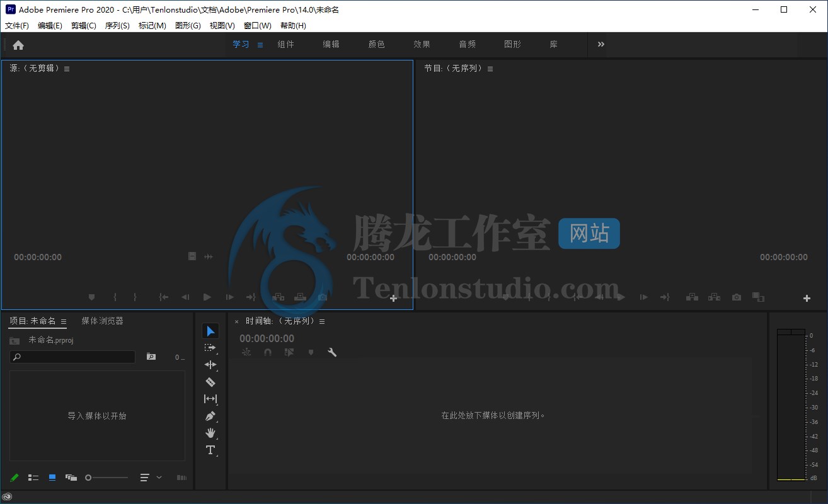The height and width of the screenshot is (504, 828).
Task: Go to Out point in Source monitor
Action: tap(251, 297)
